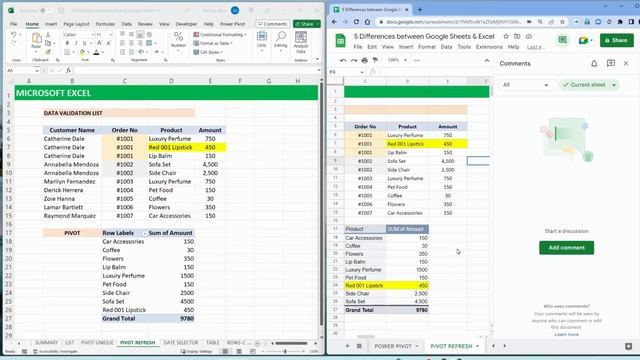Screen dimensions: 640x360
Task: Click Chrome home button
Action: [x=367, y=22]
